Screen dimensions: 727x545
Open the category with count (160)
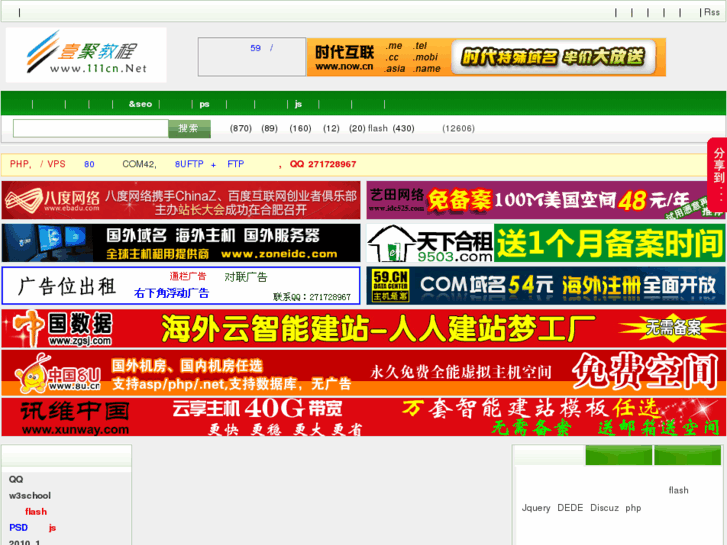(x=300, y=128)
